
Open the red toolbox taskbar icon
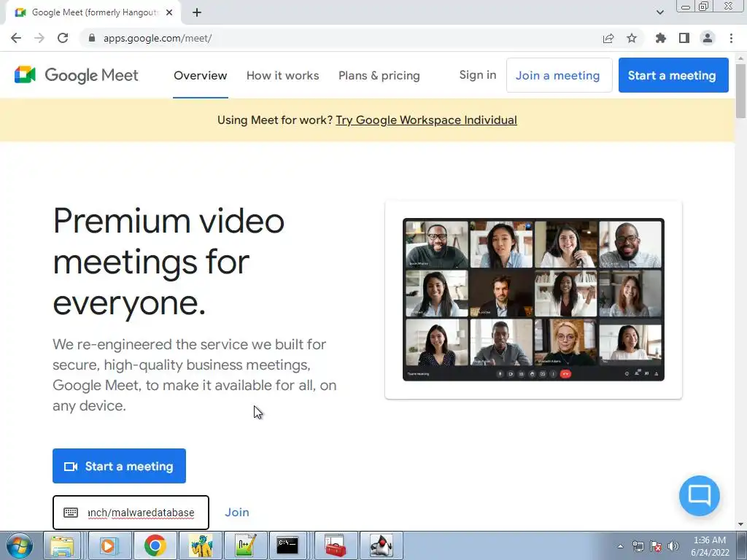coord(336,545)
